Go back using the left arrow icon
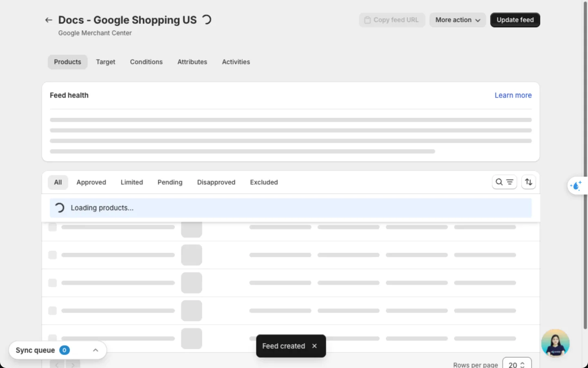 tap(49, 20)
